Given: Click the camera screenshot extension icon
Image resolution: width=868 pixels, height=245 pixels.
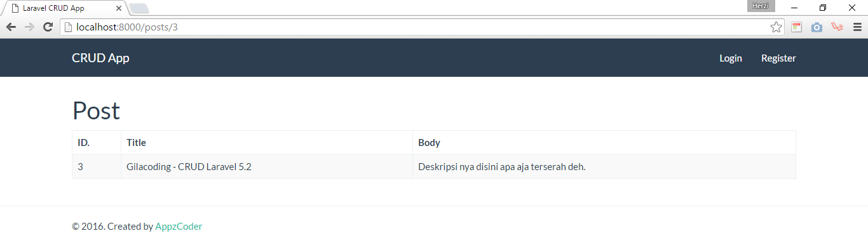Looking at the screenshot, I should click(817, 27).
